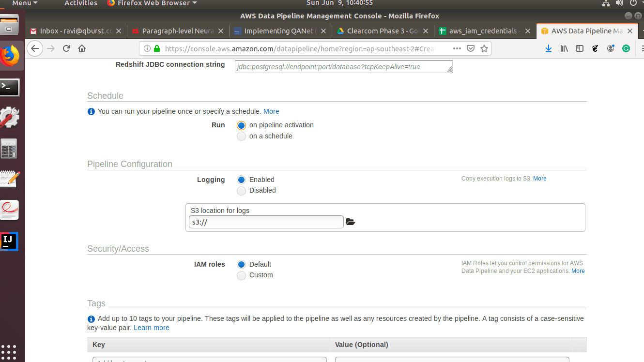This screenshot has height=362, width=644.
Task: Open page actions three-dot menu
Action: coord(457,48)
